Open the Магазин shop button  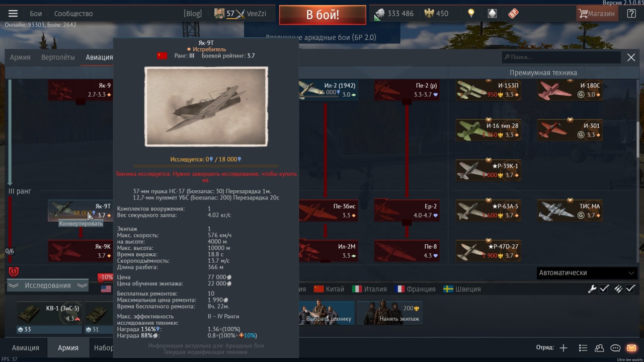(597, 14)
